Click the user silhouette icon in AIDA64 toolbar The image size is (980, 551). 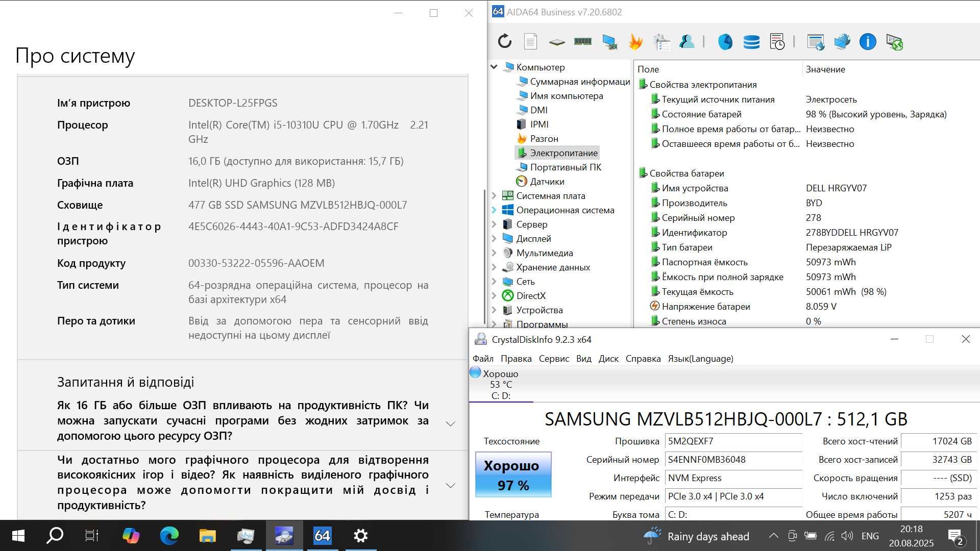(687, 41)
